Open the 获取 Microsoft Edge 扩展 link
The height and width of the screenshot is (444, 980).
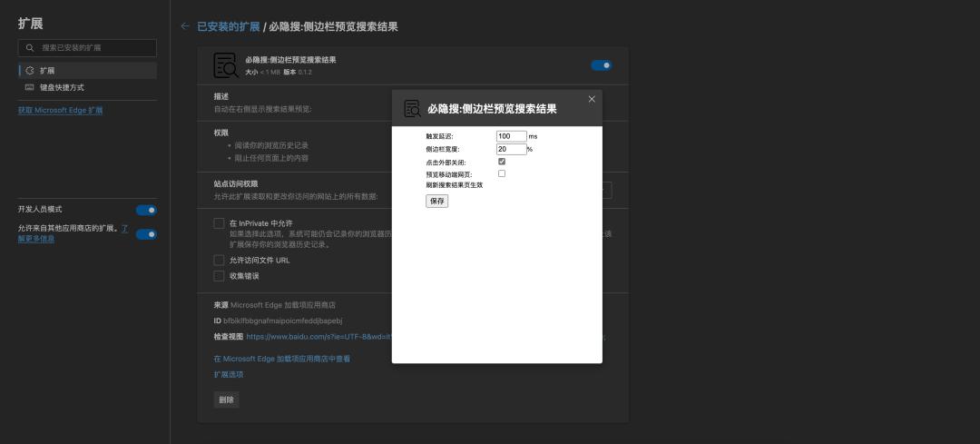click(60, 110)
